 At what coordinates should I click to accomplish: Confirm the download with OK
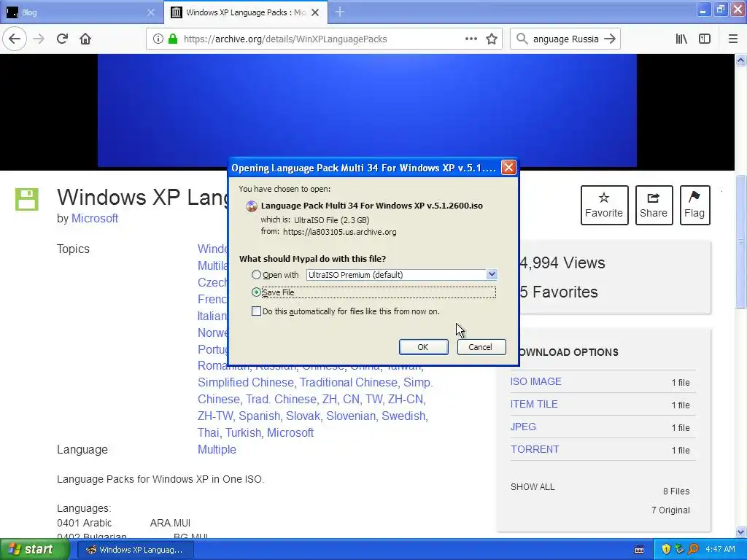point(423,347)
